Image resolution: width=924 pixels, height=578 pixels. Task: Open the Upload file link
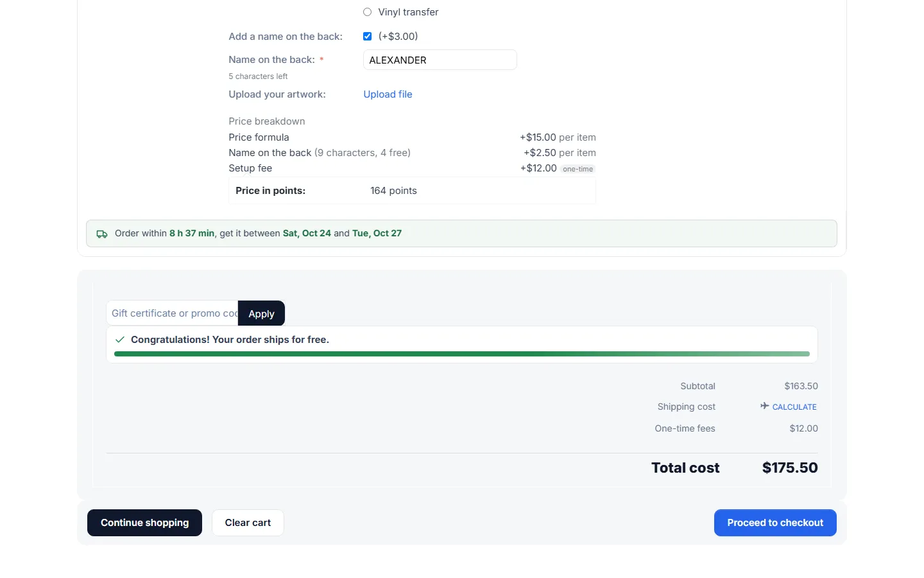click(388, 94)
